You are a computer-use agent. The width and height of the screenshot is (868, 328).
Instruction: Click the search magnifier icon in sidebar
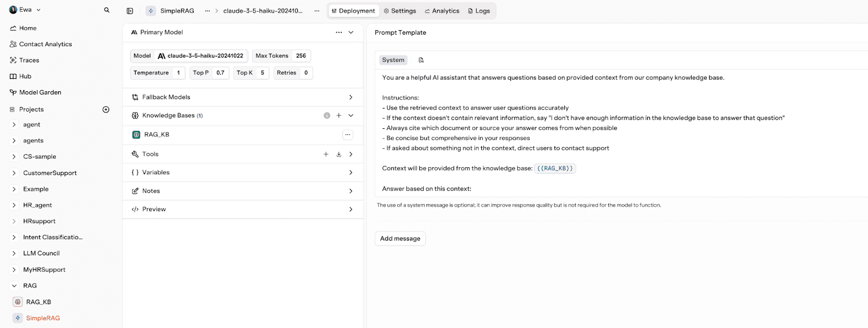tap(107, 10)
